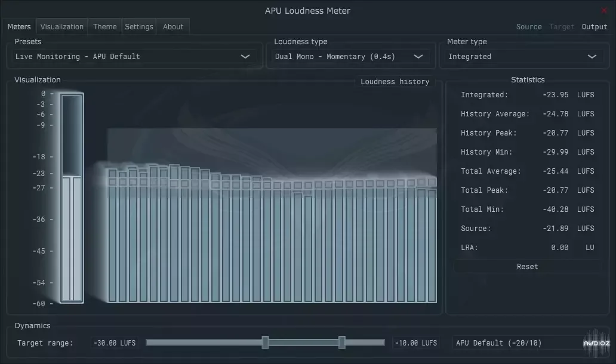This screenshot has width=616, height=364.
Task: Open the Loudness history visualization selector
Action: (x=395, y=82)
